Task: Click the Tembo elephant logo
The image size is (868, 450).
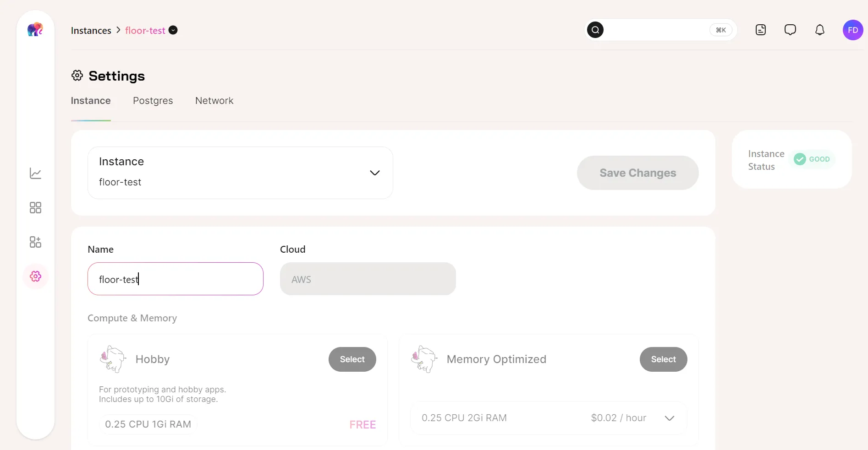Action: coord(35,30)
